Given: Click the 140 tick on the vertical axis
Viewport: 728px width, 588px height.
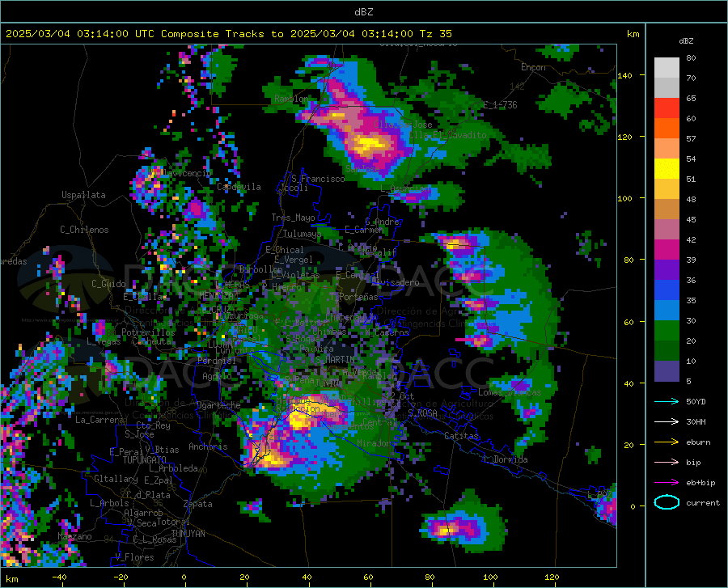Looking at the screenshot, I should [x=625, y=76].
